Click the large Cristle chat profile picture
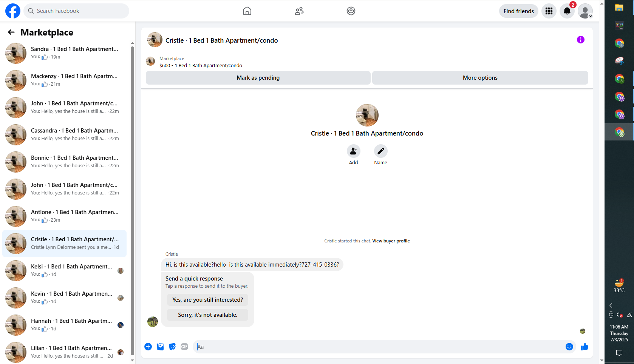The width and height of the screenshot is (634, 364). 367,115
